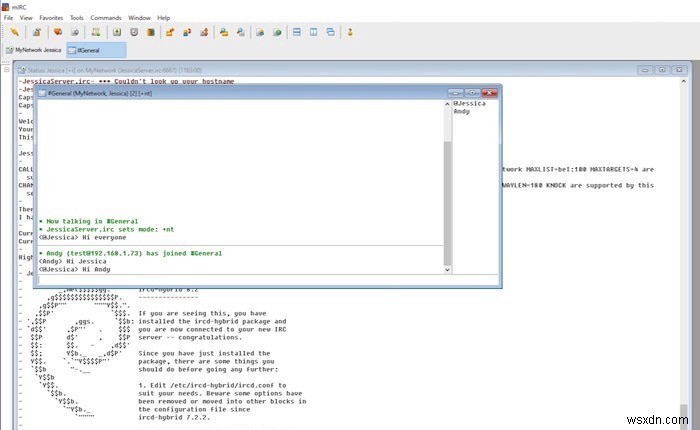Open the Tools menu
700x430 pixels.
click(78, 17)
